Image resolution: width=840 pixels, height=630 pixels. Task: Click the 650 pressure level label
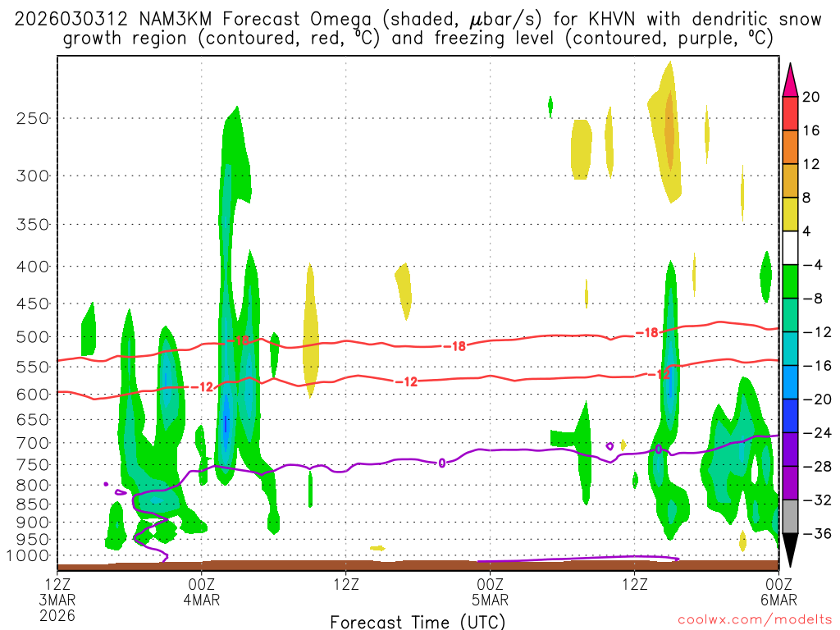[x=33, y=419]
